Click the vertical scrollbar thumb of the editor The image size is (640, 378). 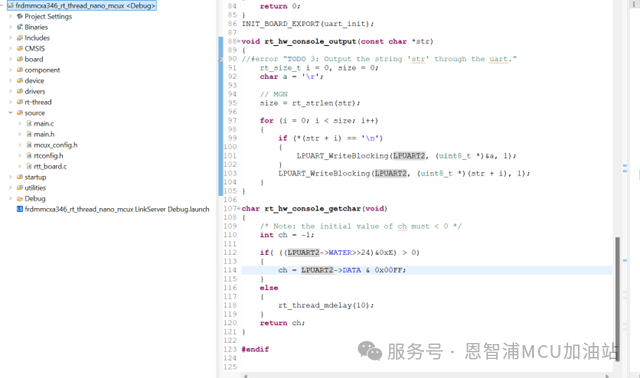618,298
